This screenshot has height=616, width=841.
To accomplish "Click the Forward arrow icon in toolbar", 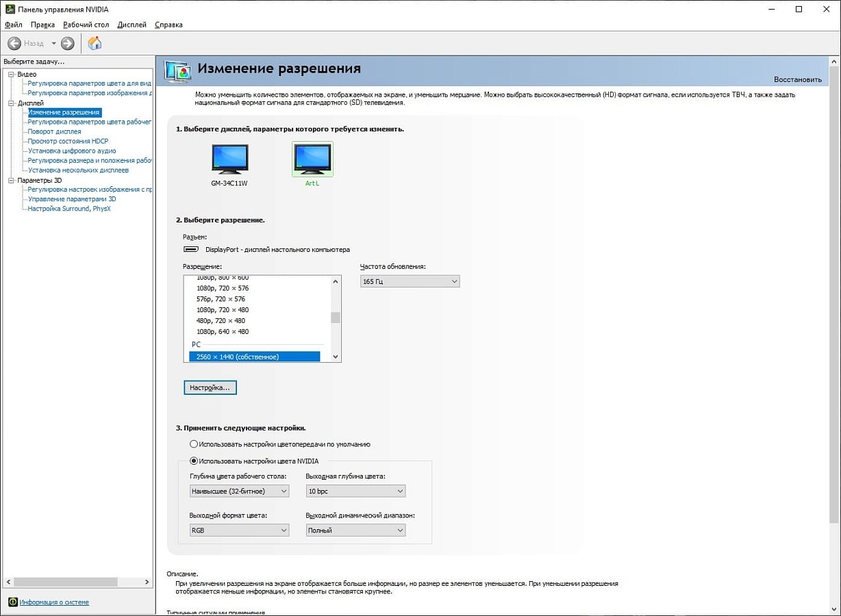I will tap(67, 43).
